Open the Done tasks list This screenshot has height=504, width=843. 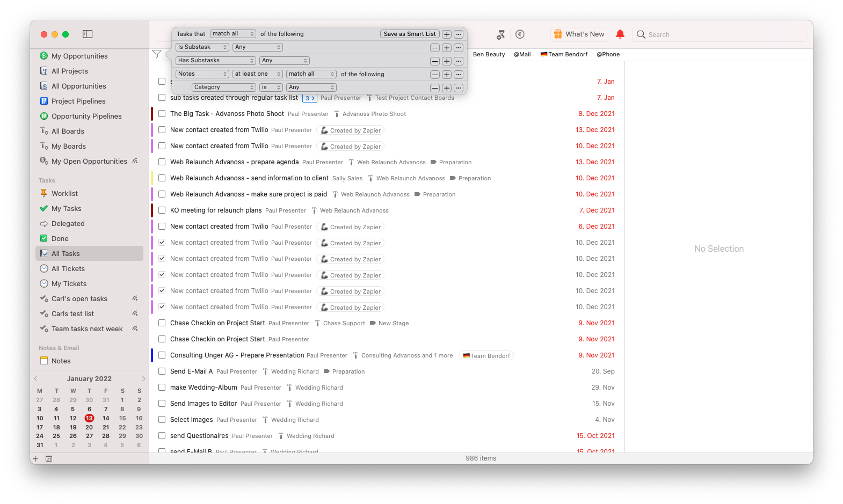click(x=60, y=238)
